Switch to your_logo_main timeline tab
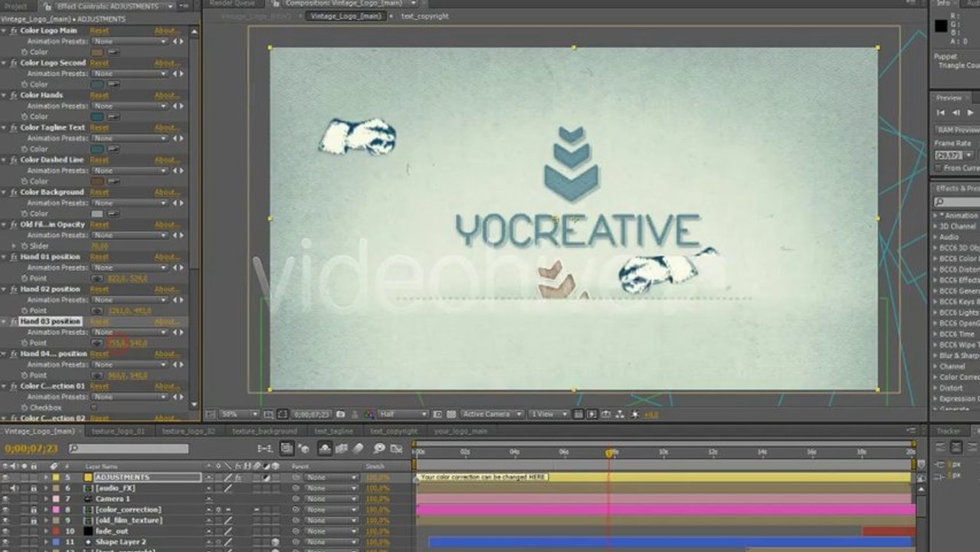This screenshot has width=980, height=552. pos(461,431)
